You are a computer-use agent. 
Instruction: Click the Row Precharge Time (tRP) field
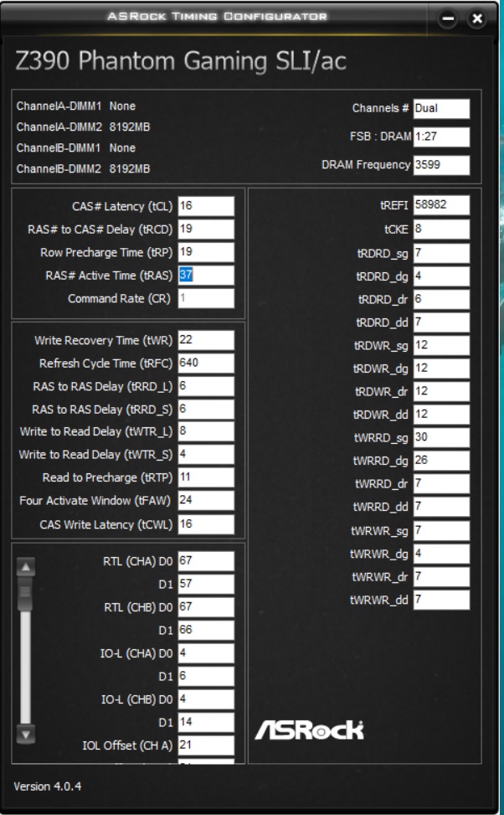206,252
